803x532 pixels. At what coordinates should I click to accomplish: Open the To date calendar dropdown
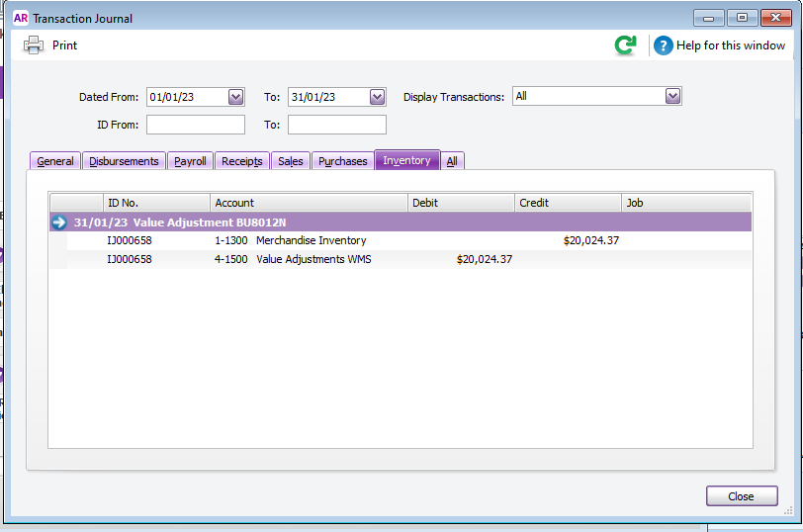click(x=377, y=97)
